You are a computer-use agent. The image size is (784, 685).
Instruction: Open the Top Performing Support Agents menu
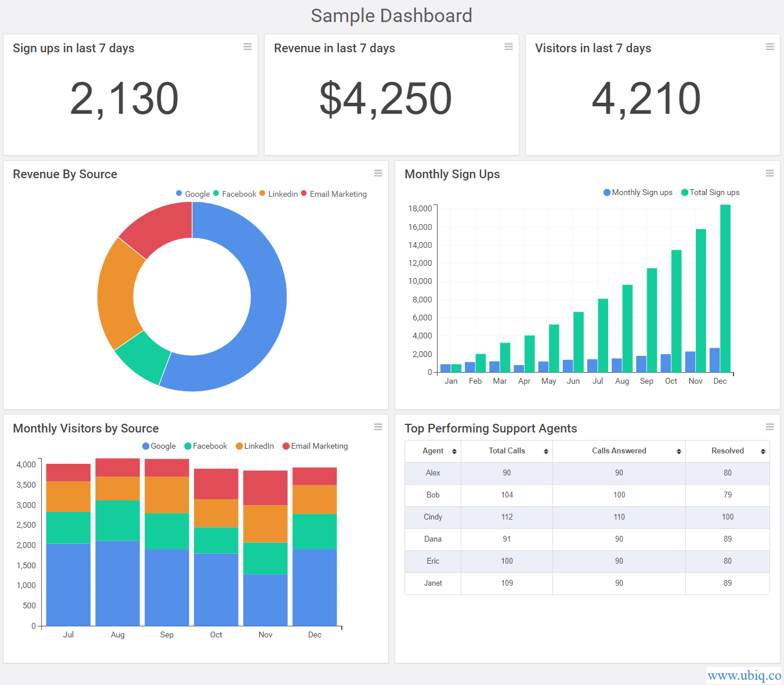click(770, 427)
